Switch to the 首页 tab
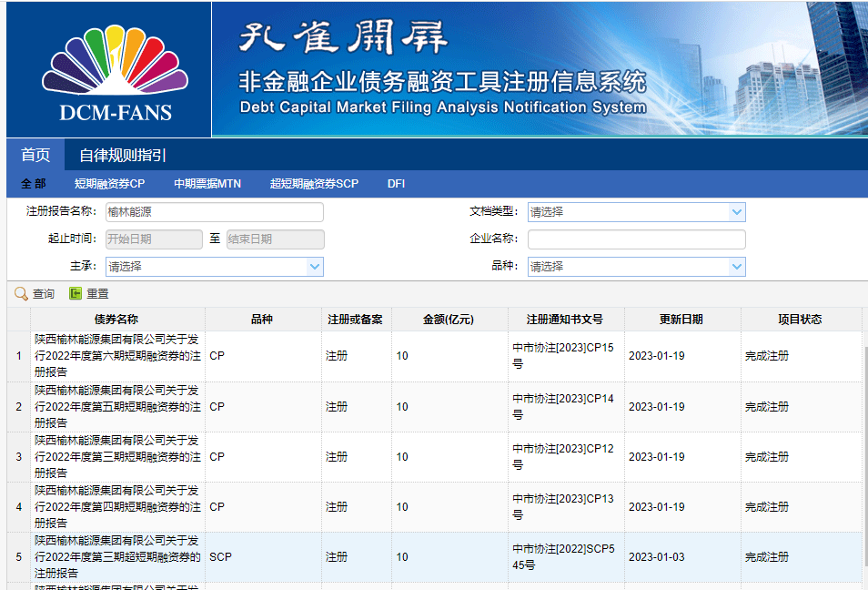Image resolution: width=868 pixels, height=590 pixels. (x=35, y=155)
